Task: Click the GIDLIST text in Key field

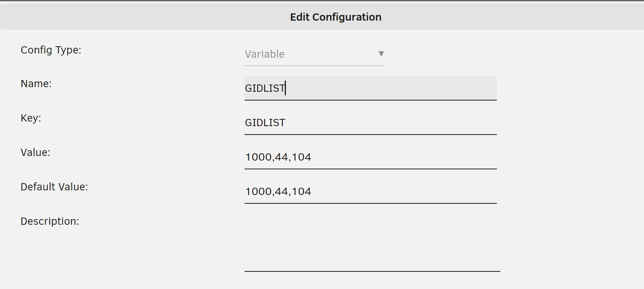Action: [265, 123]
